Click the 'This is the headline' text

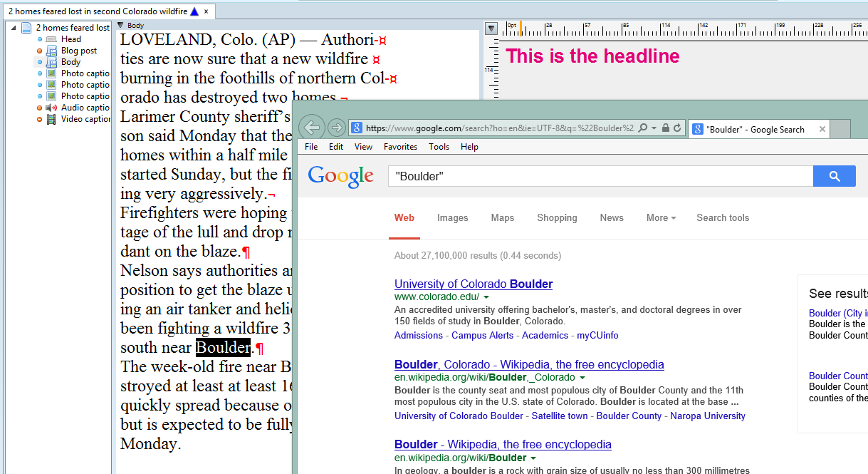coord(592,56)
